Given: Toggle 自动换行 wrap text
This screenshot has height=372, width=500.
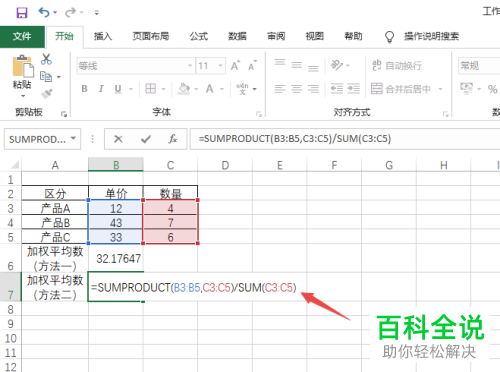Looking at the screenshot, I should point(397,65).
